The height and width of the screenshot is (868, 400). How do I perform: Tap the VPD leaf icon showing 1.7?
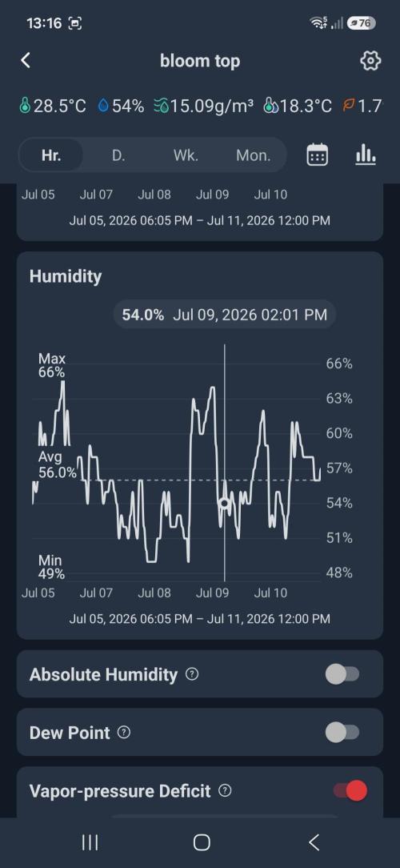coord(348,106)
